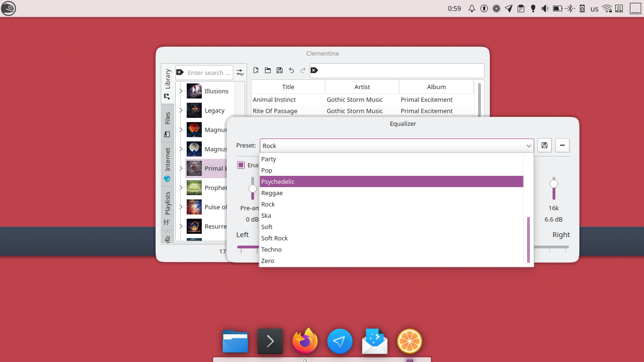Select the Rite Of Passage track title

[275, 111]
